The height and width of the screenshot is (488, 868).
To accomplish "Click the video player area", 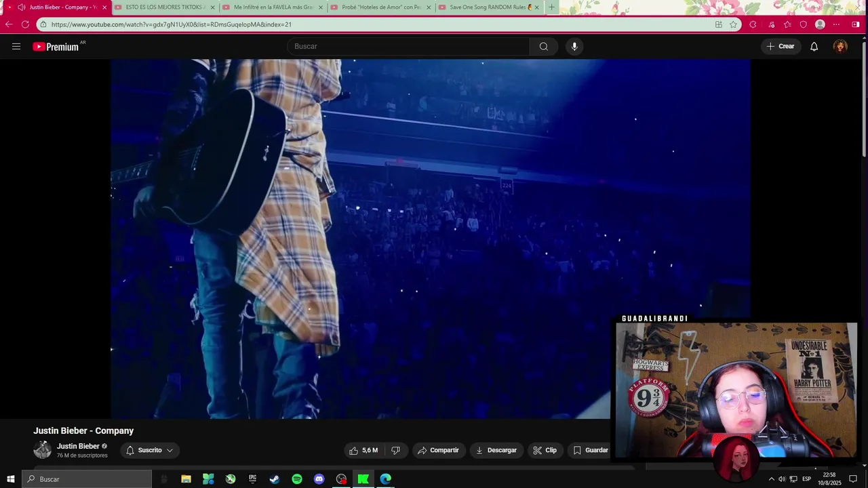I will coord(431,239).
